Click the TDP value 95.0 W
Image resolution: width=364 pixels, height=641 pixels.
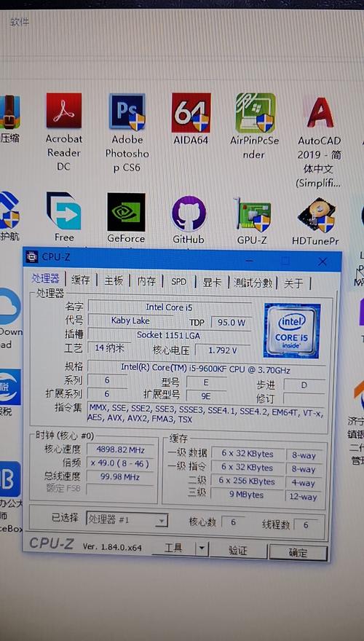232,322
